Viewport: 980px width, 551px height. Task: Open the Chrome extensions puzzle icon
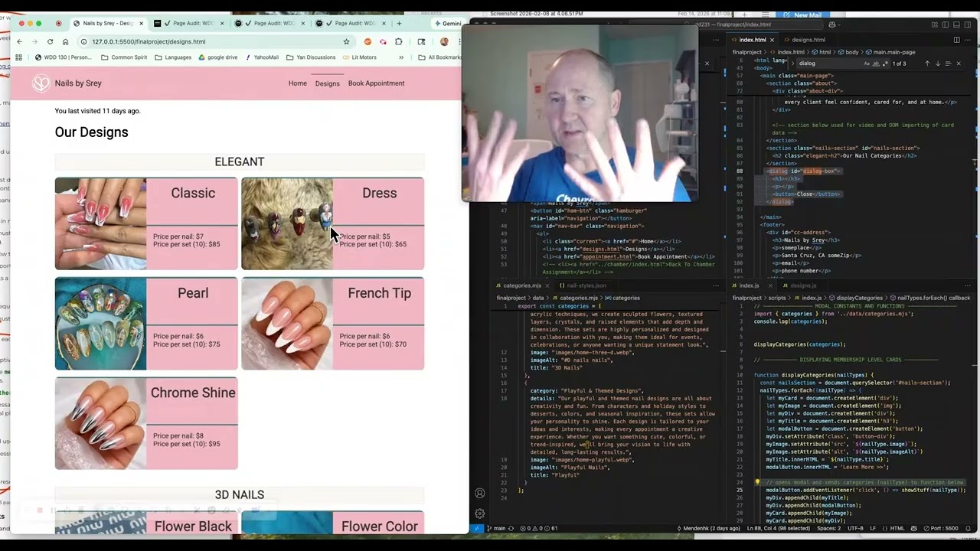399,41
